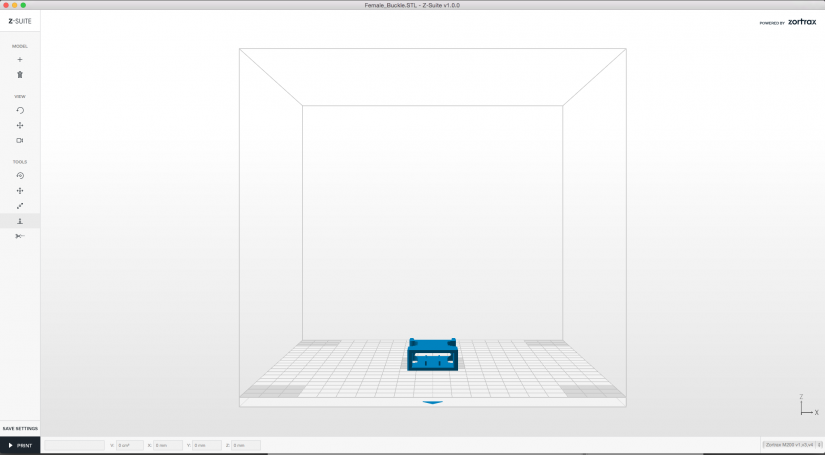Select the rotate view tool
The image size is (825, 455).
[20, 110]
